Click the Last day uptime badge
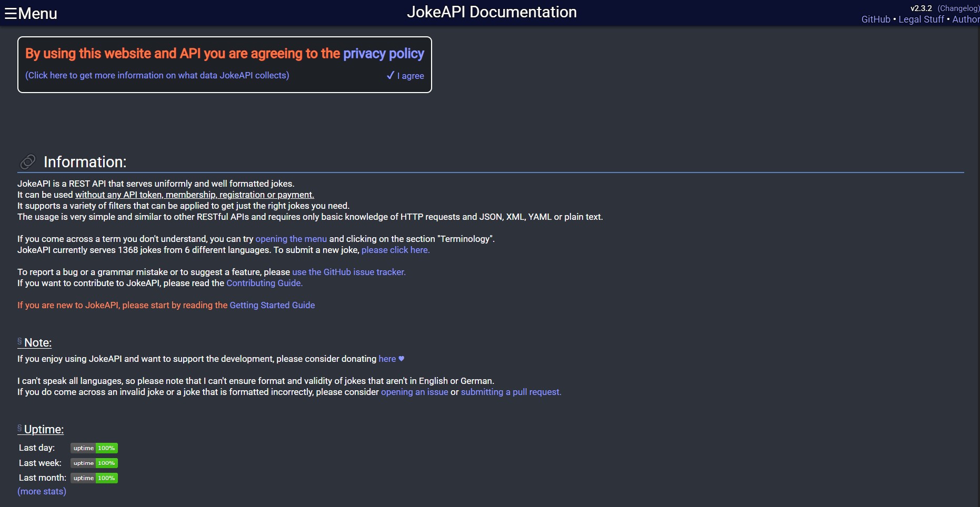980x507 pixels. (94, 448)
